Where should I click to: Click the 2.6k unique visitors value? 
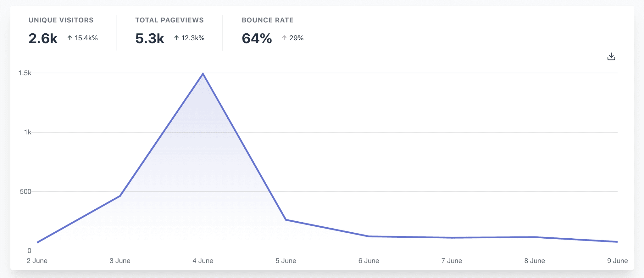(43, 38)
